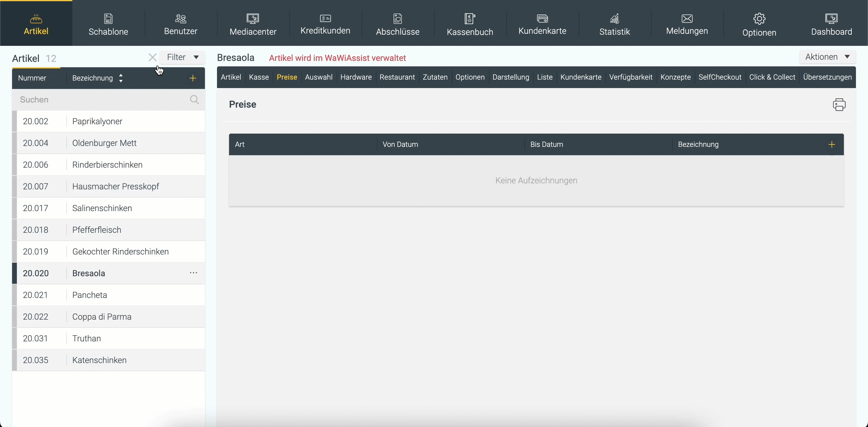Open the Mediacenter module icon
This screenshot has width=868, height=427.
pyautogui.click(x=253, y=18)
